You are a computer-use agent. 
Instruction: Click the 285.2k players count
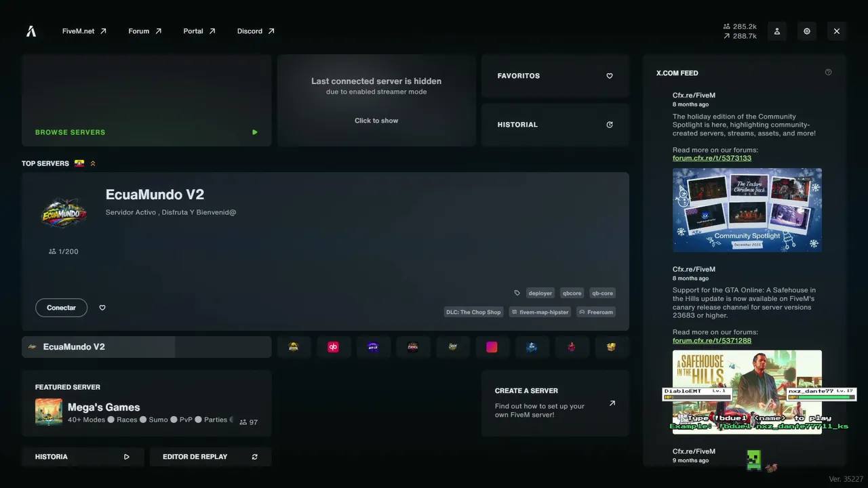(x=740, y=26)
